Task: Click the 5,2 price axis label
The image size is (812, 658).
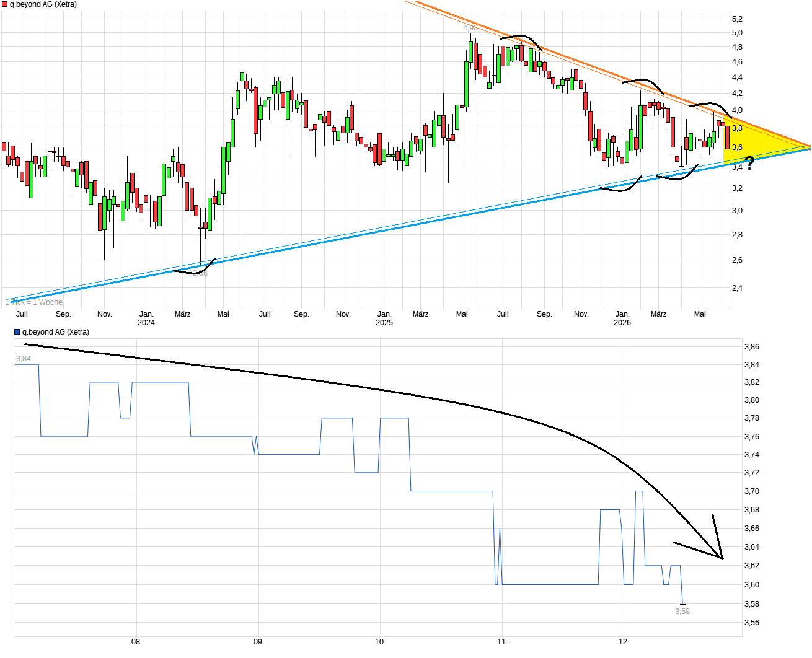Action: (x=737, y=19)
